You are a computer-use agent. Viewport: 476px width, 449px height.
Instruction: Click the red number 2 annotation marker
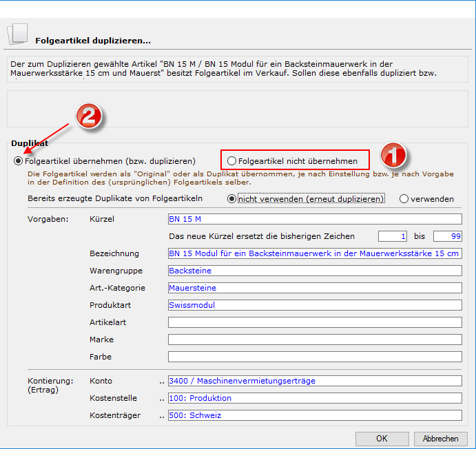(87, 116)
